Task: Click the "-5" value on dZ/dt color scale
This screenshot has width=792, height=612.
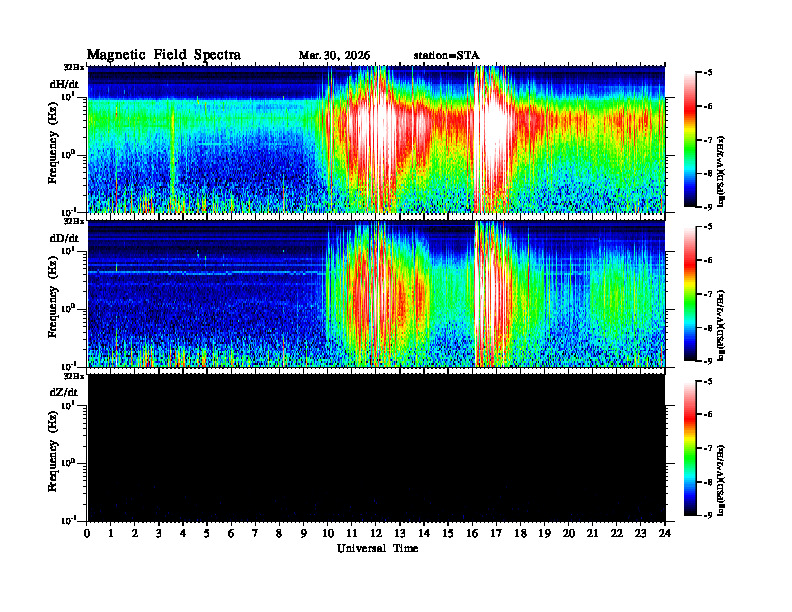Action: coord(708,382)
